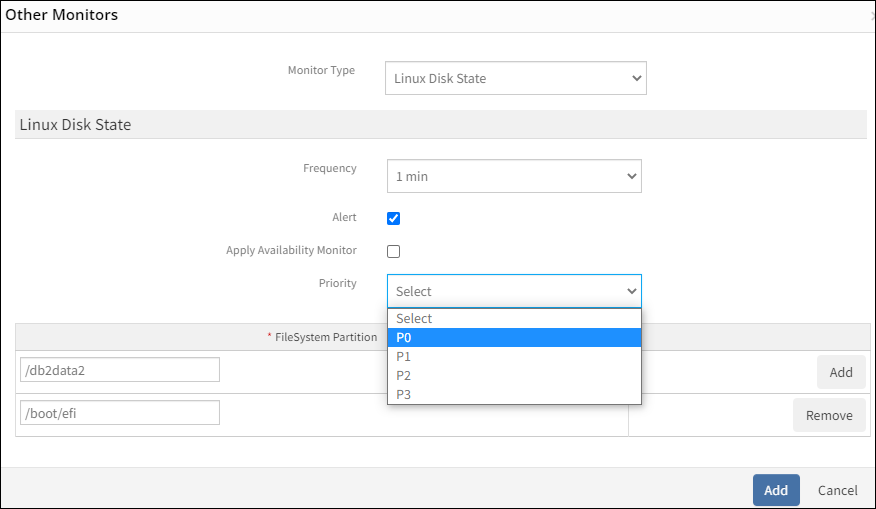Click the /boot/efi partition input field
Viewport: 876px width, 509px height.
120,413
